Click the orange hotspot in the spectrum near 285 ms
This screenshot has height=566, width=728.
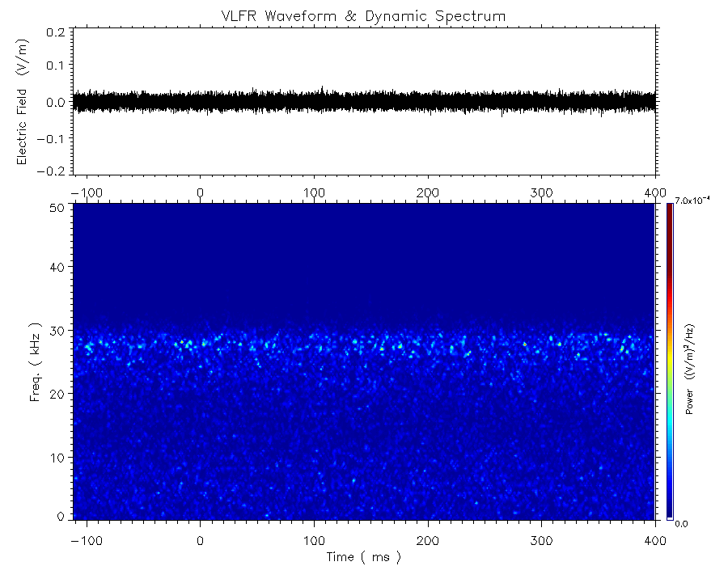pos(524,344)
